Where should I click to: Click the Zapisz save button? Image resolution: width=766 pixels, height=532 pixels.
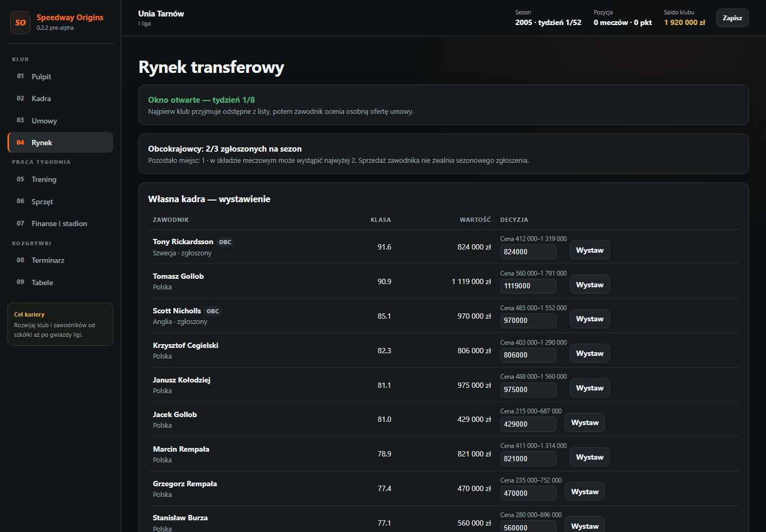(732, 18)
